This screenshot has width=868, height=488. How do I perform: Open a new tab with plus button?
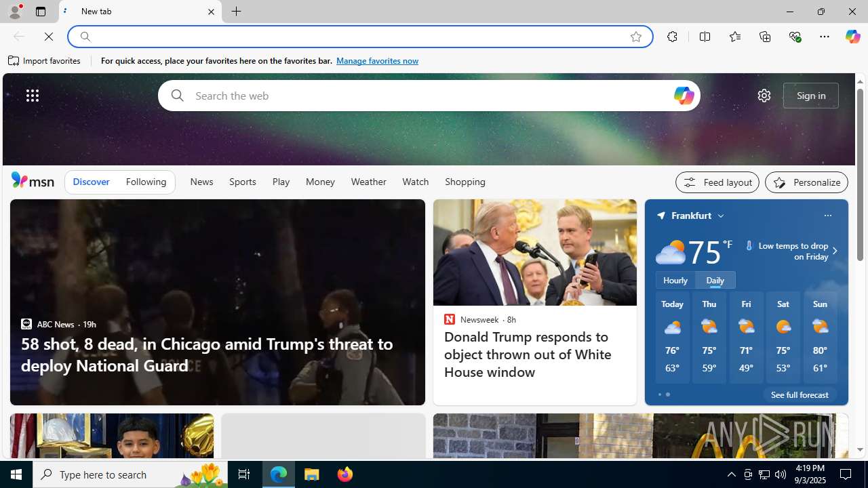click(237, 12)
